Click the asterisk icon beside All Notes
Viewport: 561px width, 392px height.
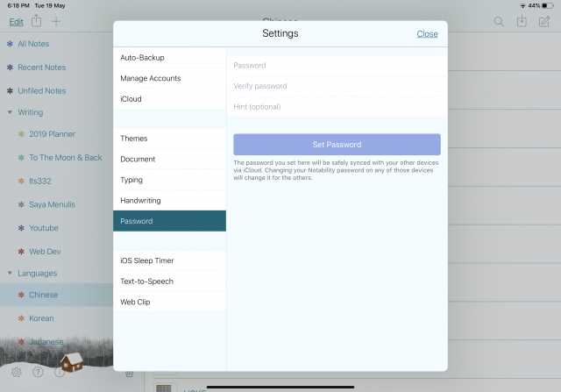[x=10, y=44]
